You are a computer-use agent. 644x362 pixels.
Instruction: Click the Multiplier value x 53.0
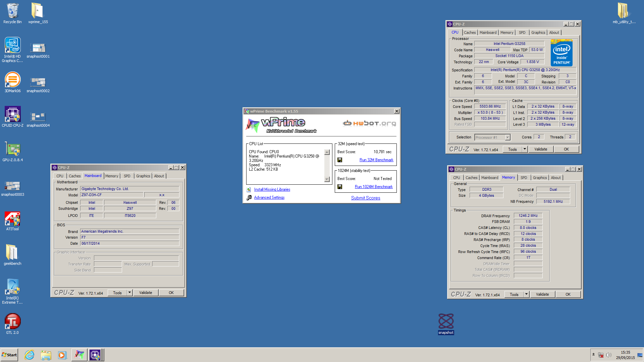point(490,112)
